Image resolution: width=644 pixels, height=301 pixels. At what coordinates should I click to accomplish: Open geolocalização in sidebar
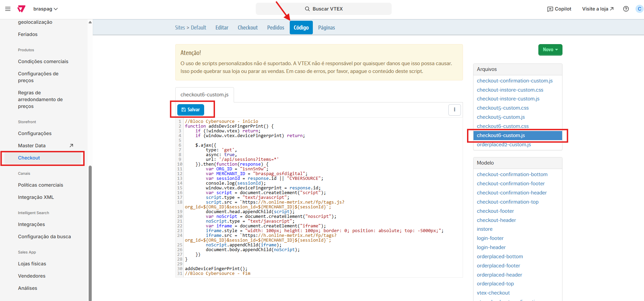[x=35, y=22]
